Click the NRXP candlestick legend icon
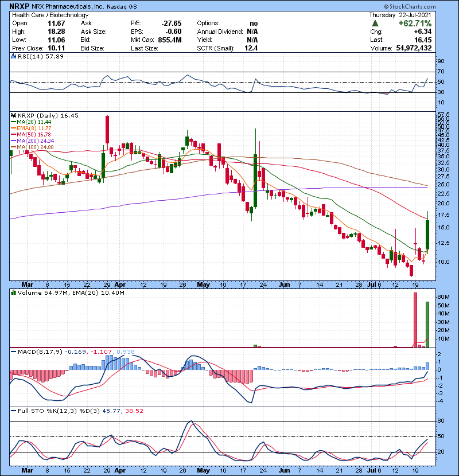 pyautogui.click(x=13, y=116)
